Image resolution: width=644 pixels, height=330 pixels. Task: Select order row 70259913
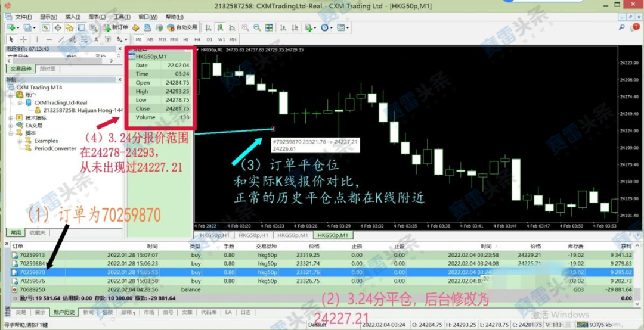point(322,255)
